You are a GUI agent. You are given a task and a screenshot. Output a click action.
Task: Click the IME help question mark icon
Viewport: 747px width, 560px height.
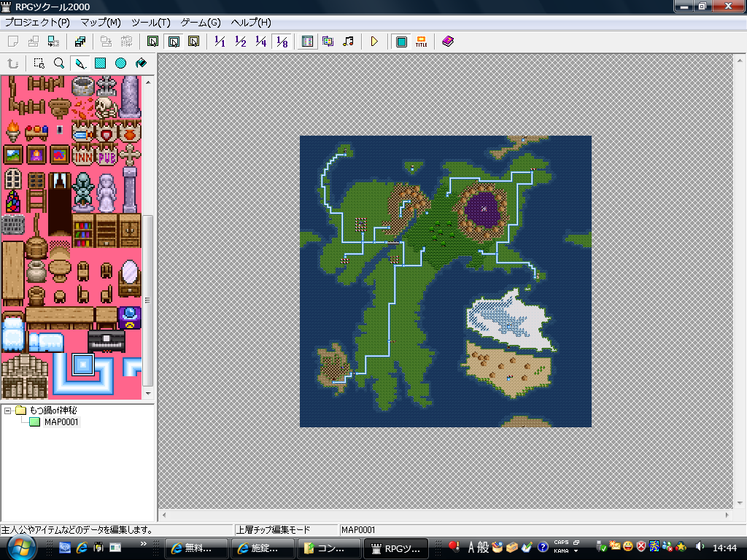(x=543, y=548)
